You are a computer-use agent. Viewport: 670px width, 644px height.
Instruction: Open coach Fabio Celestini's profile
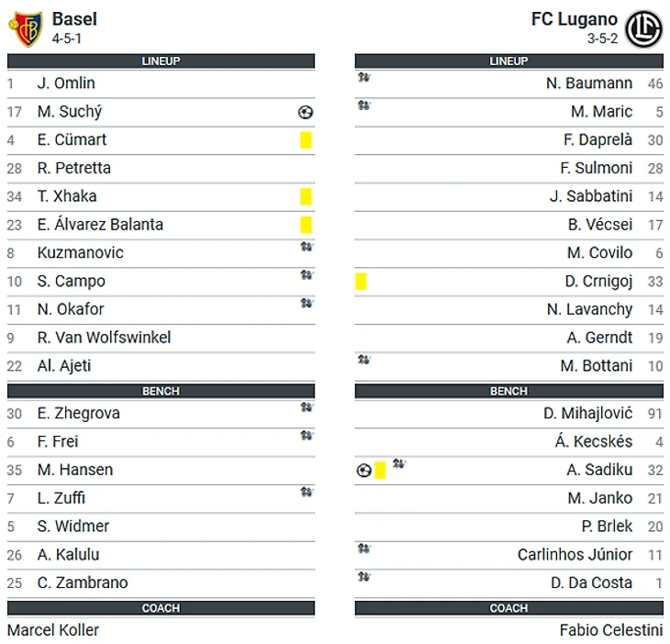[610, 630]
